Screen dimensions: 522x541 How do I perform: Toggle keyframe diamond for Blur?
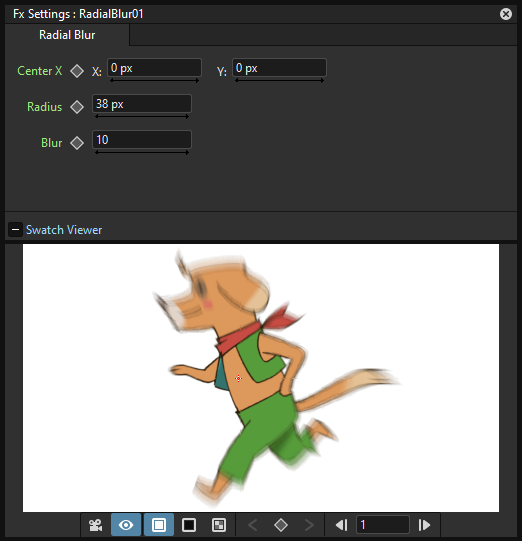click(77, 143)
